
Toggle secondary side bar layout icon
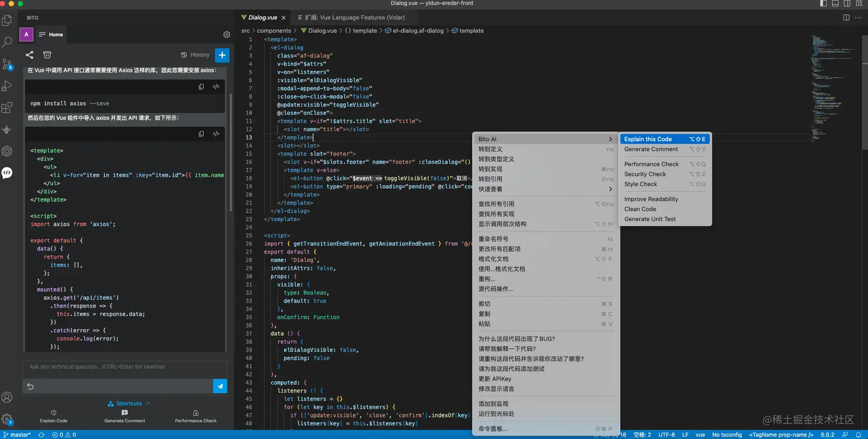coord(846,3)
